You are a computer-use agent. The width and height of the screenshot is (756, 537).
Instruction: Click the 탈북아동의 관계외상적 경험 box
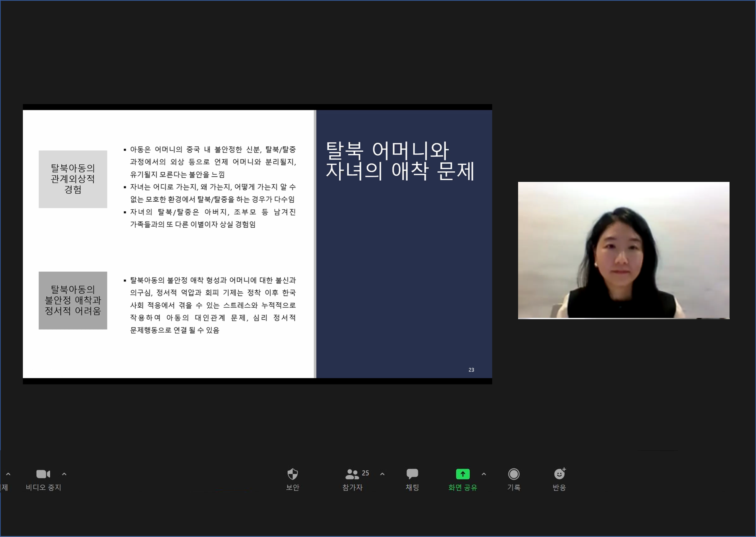tap(73, 179)
